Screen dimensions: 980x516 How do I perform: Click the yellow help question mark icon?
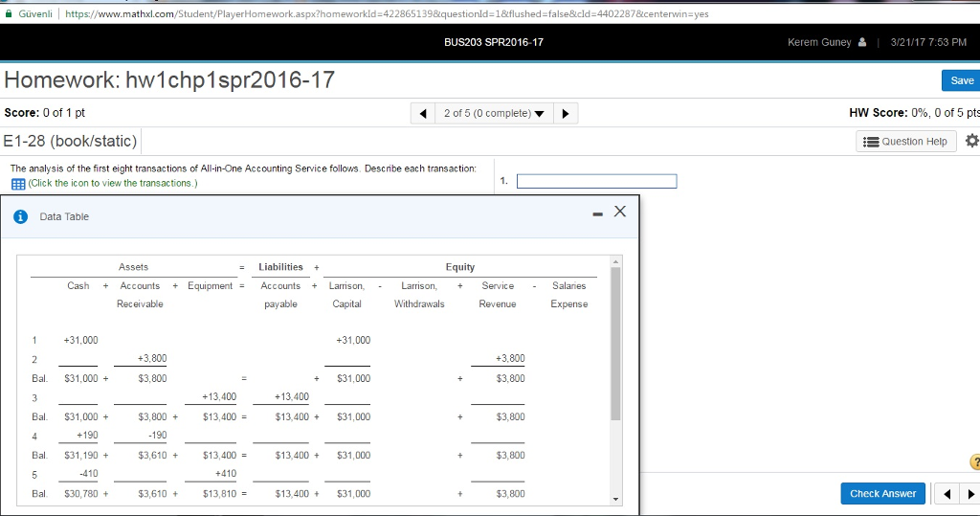pos(975,462)
